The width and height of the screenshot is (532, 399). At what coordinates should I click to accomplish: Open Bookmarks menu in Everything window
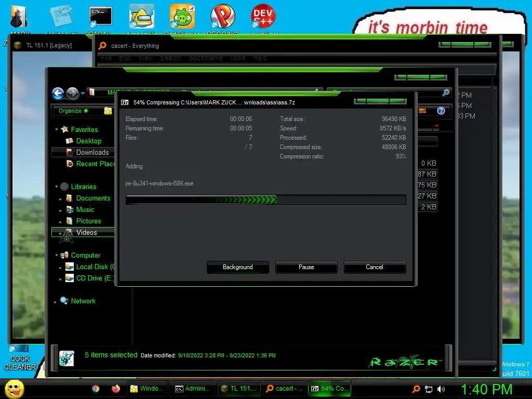click(206, 58)
